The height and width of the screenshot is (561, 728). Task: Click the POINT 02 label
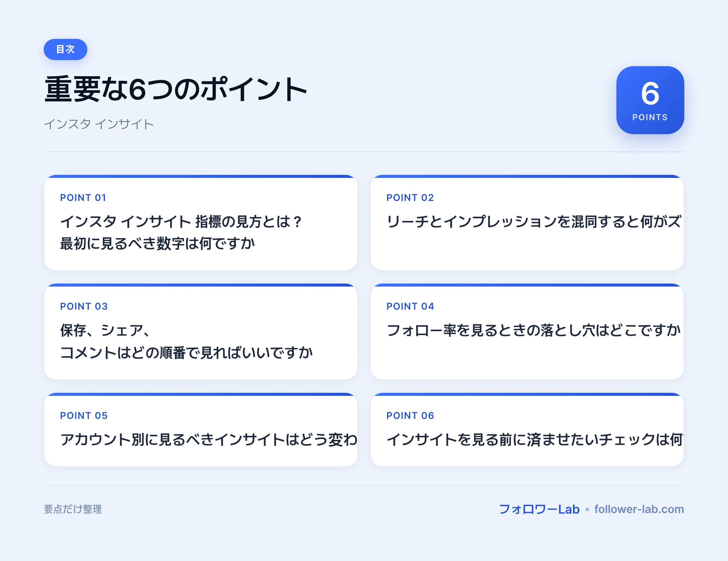pos(410,197)
